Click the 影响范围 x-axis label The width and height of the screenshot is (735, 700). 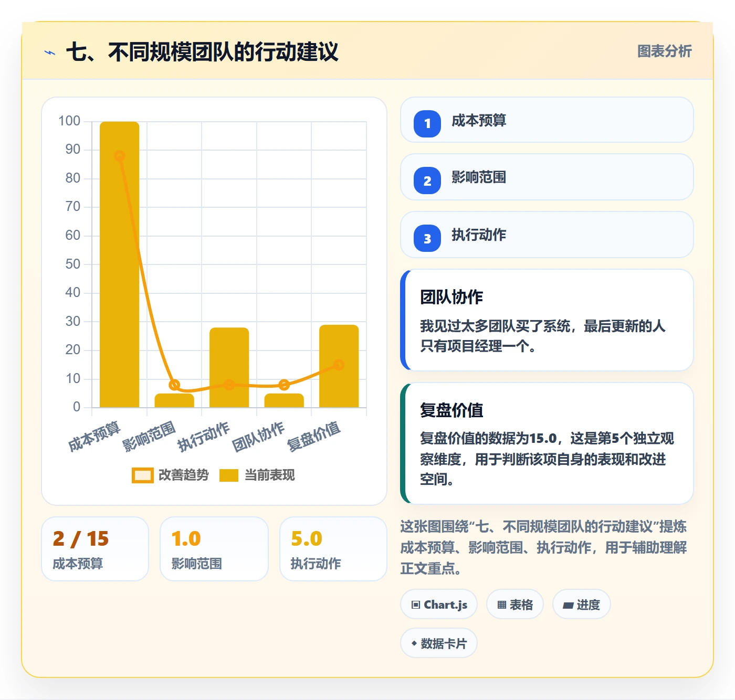(149, 437)
